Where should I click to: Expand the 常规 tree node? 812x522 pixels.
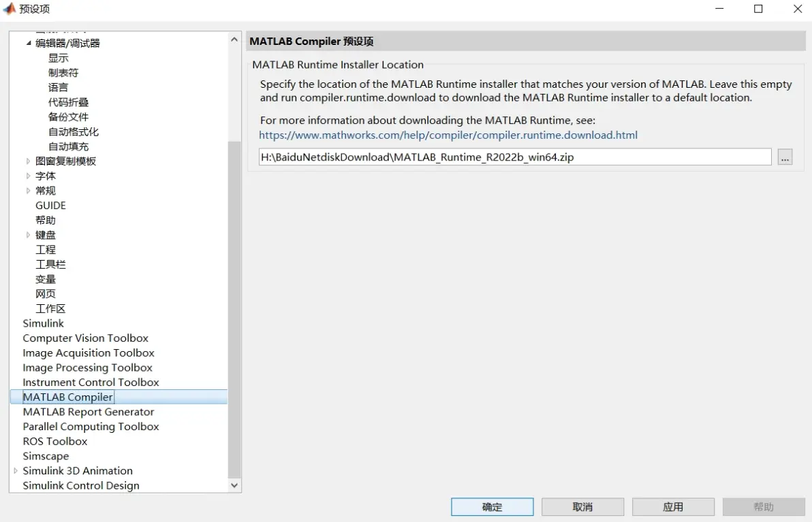(x=28, y=191)
